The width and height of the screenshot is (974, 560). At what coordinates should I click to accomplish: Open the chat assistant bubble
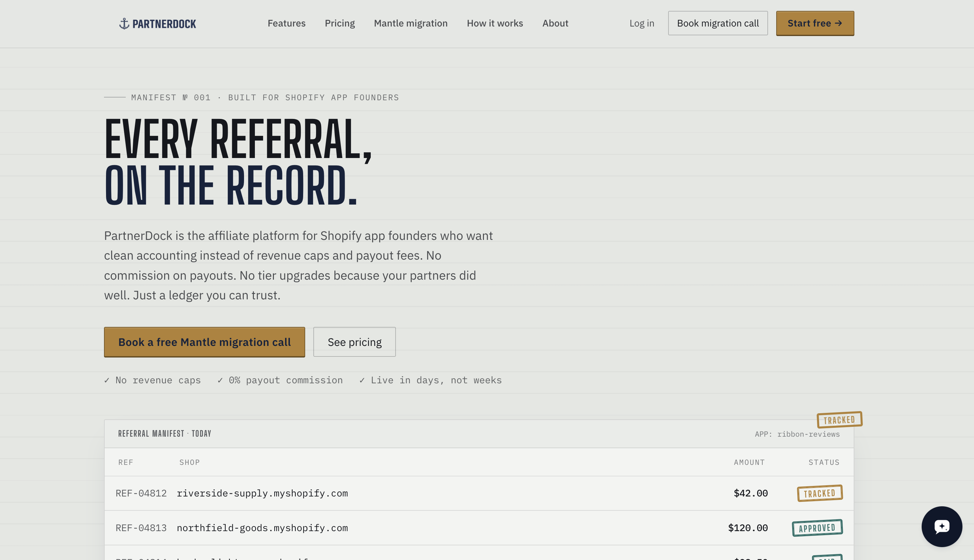(x=942, y=526)
